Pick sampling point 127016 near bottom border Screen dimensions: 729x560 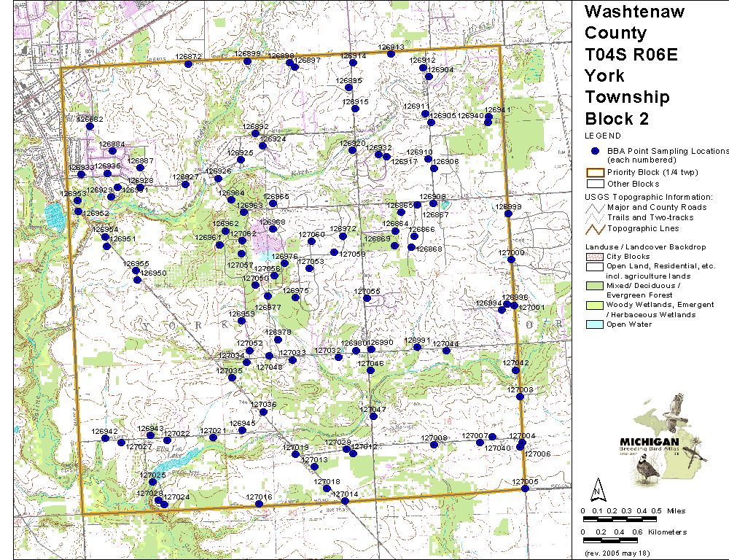259,504
